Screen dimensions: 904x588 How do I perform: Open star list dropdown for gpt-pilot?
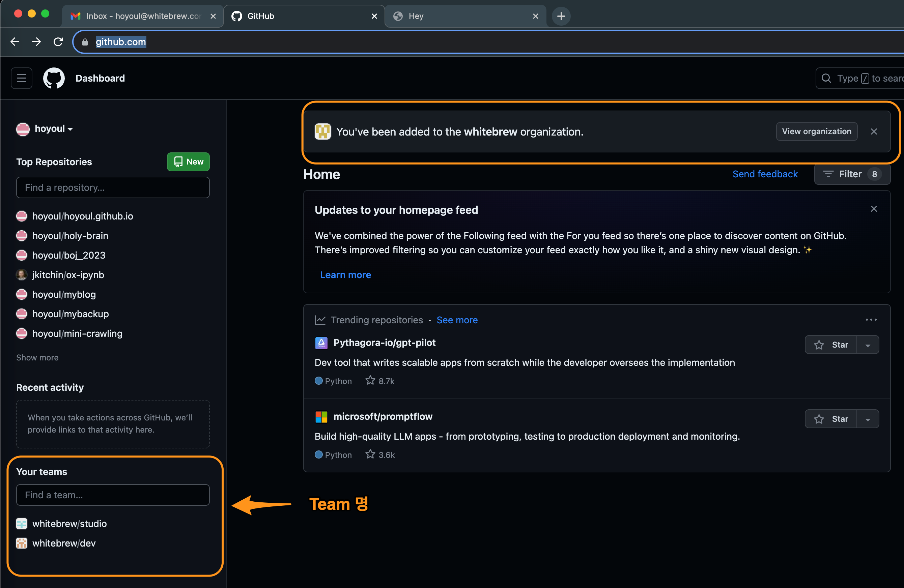click(x=868, y=345)
